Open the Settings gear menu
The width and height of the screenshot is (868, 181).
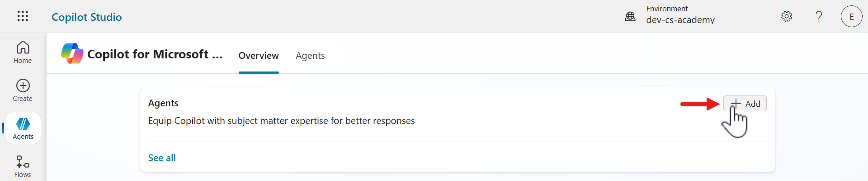click(787, 16)
